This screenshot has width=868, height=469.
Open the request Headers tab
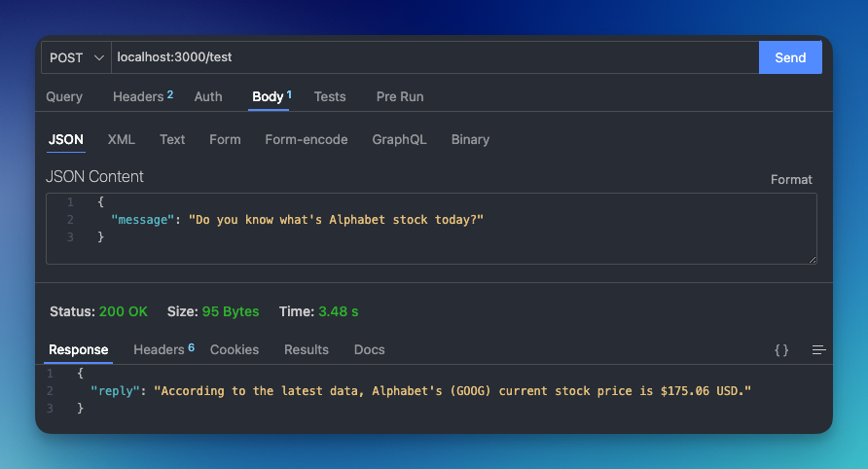[143, 97]
